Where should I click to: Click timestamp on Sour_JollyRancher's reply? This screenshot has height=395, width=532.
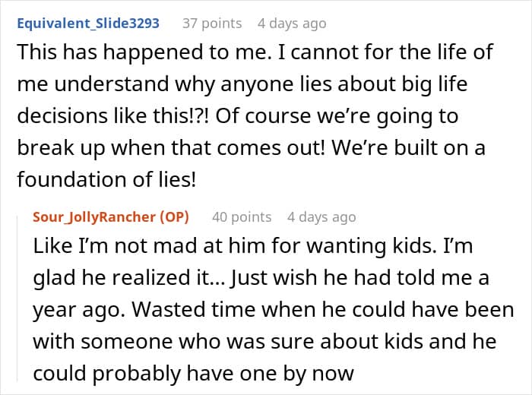click(321, 216)
